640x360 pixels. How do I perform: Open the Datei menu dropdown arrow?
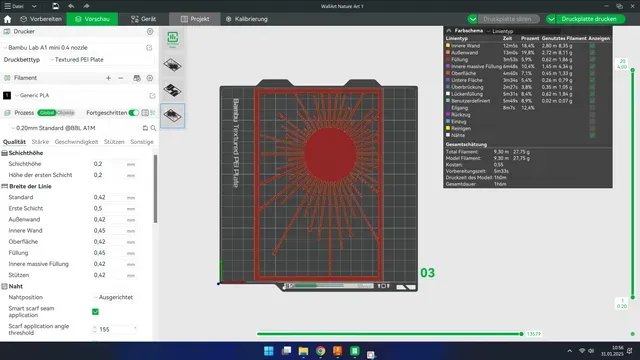coord(34,6)
